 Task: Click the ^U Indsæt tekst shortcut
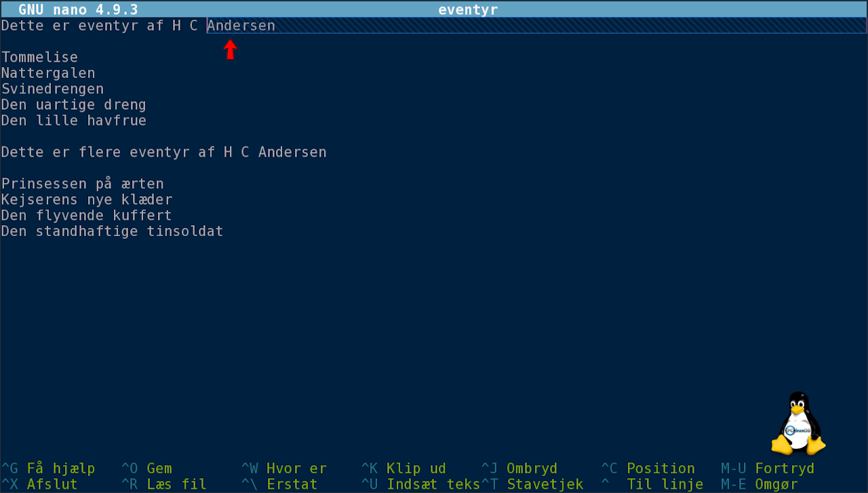(420, 485)
